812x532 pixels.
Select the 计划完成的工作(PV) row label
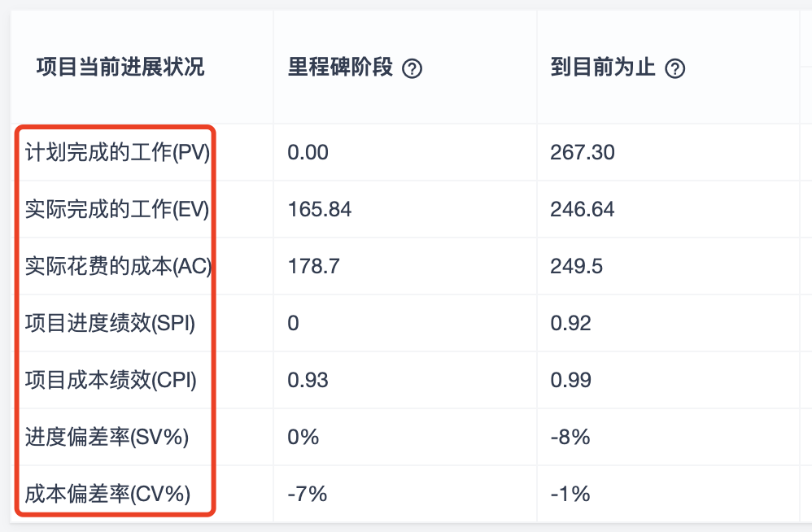pyautogui.click(x=117, y=152)
